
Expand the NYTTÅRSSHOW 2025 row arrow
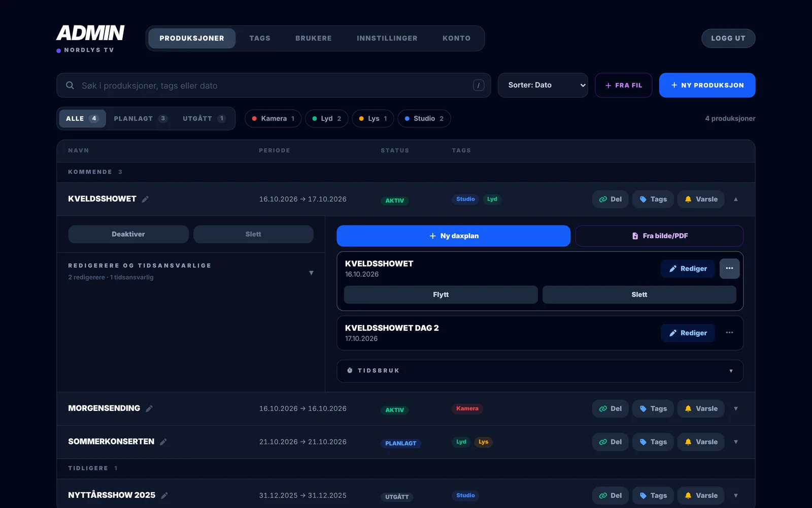(736, 495)
